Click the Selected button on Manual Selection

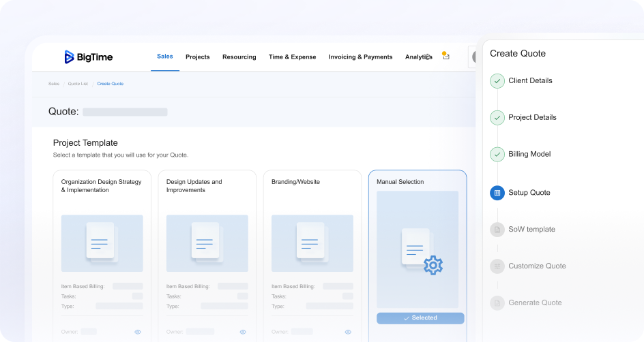(x=420, y=318)
